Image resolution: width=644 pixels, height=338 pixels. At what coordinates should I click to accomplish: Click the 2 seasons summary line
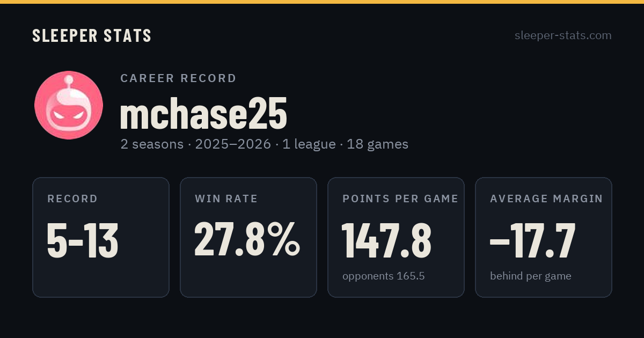pyautogui.click(x=264, y=144)
